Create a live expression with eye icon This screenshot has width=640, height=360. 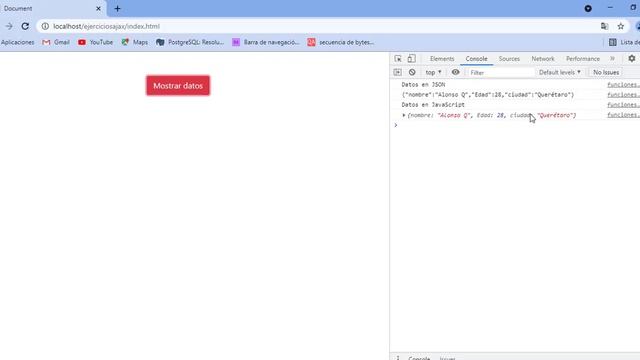(x=456, y=72)
